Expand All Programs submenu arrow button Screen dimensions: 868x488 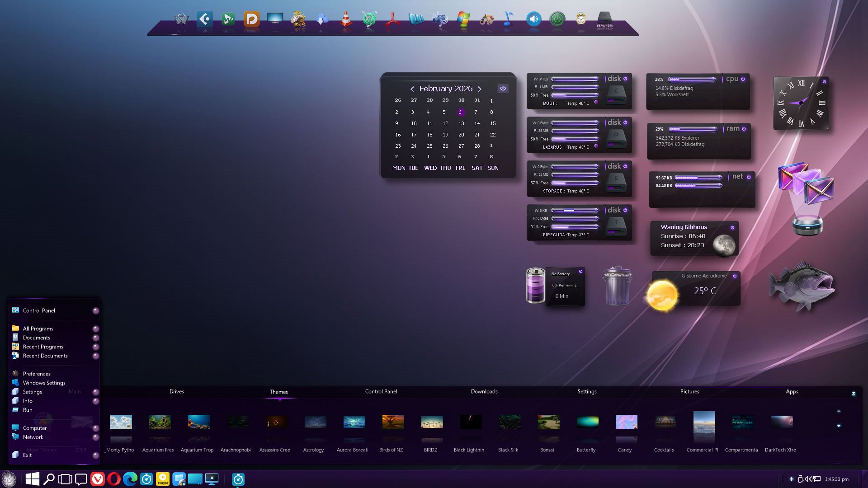95,329
